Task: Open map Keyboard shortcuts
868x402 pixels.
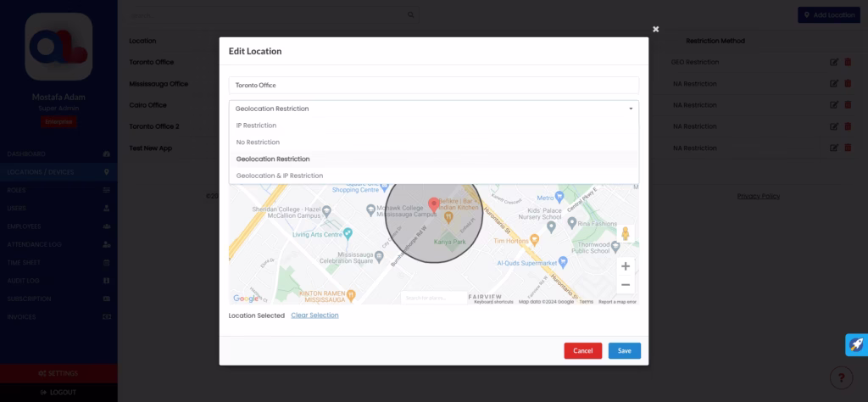Action: point(494,302)
